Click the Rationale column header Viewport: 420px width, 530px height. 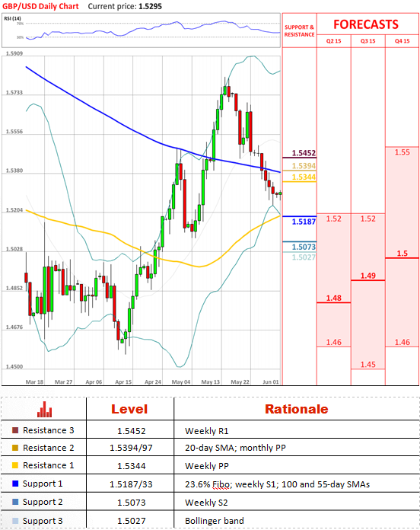click(x=297, y=410)
